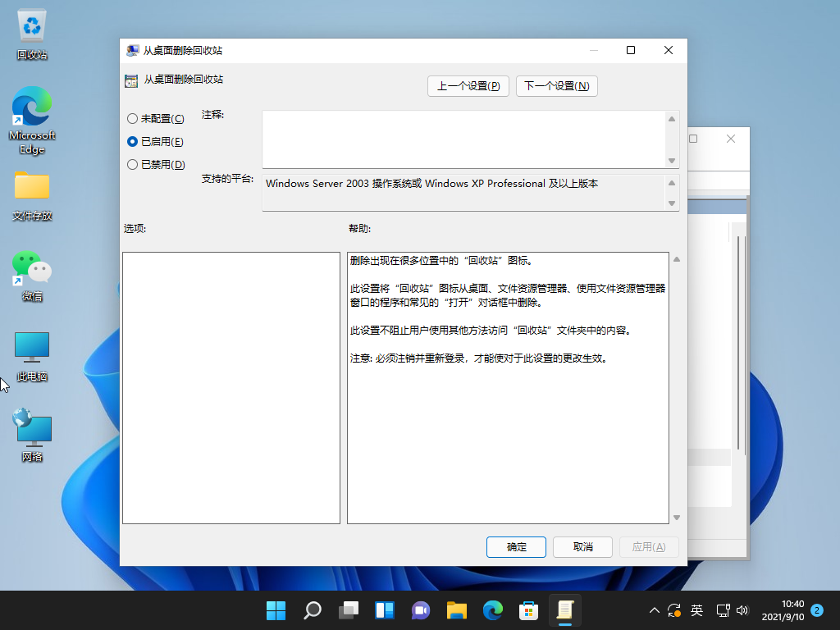Click 确定 to confirm the policy setting
The image size is (840, 630).
[x=516, y=546]
